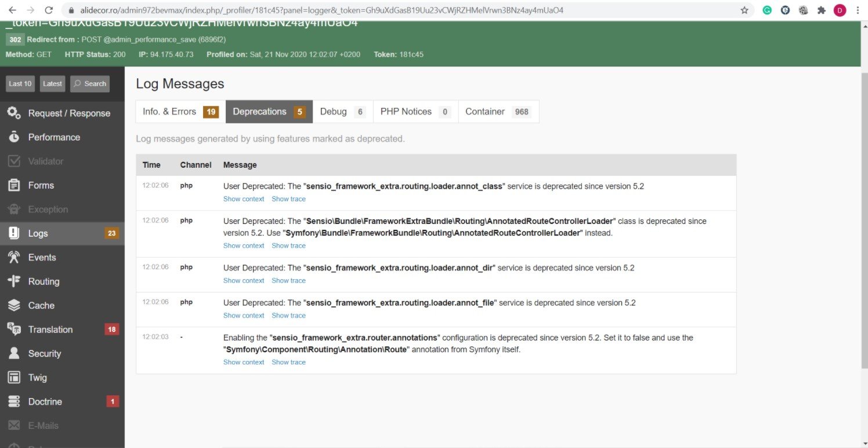Click the Logs count badge 23
The width and height of the screenshot is (868, 448).
click(111, 233)
